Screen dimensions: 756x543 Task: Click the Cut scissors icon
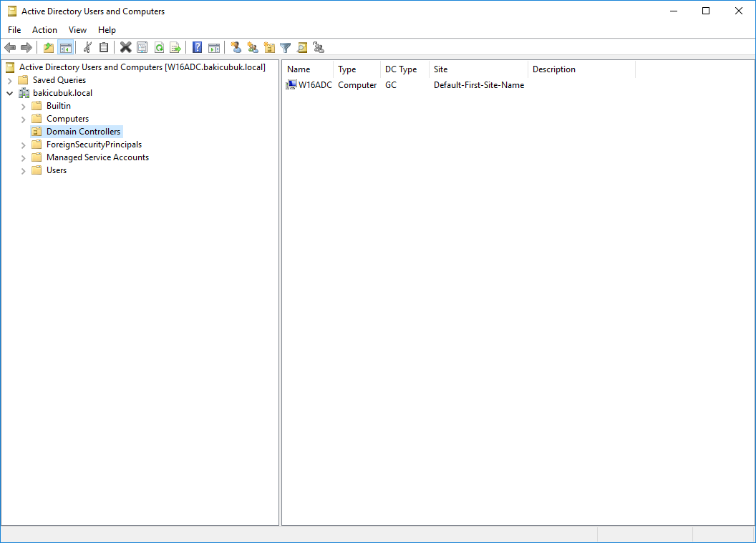87,47
